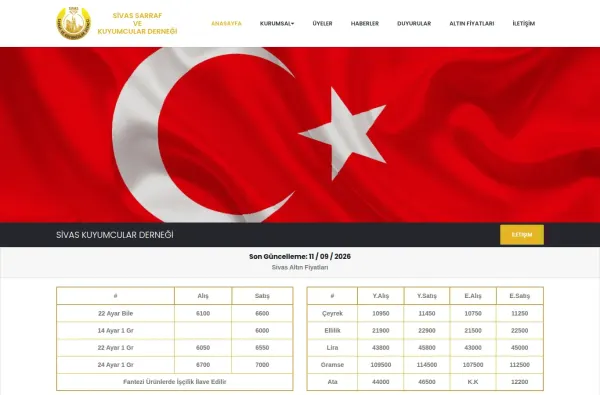The width and height of the screenshot is (600, 395).
Task: Click the Satış column header in left table
Action: [x=262, y=296]
